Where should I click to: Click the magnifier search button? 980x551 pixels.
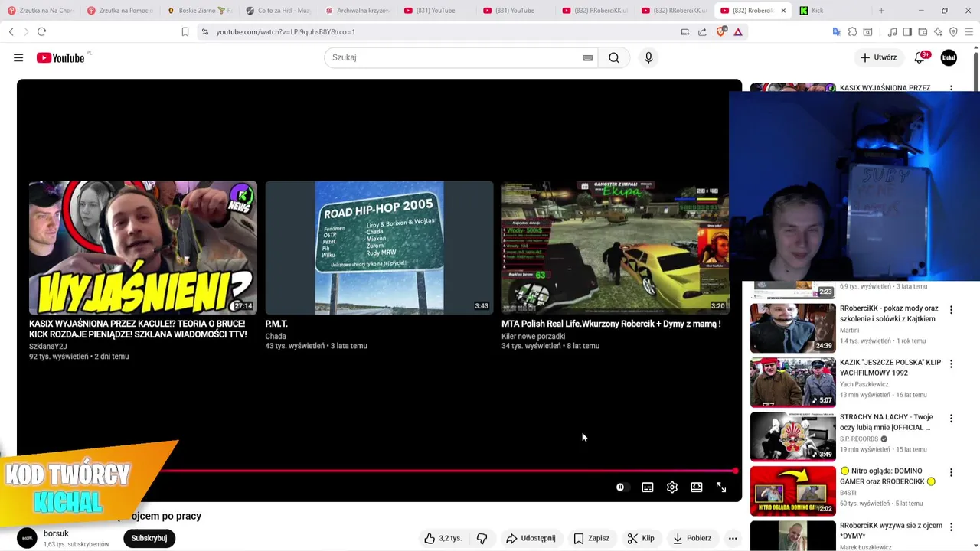pos(614,57)
